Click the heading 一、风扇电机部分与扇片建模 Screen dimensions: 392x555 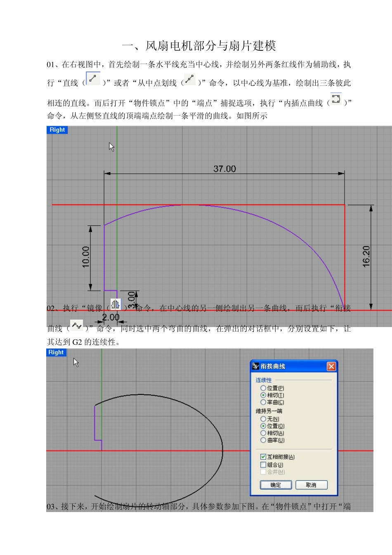coord(199,46)
